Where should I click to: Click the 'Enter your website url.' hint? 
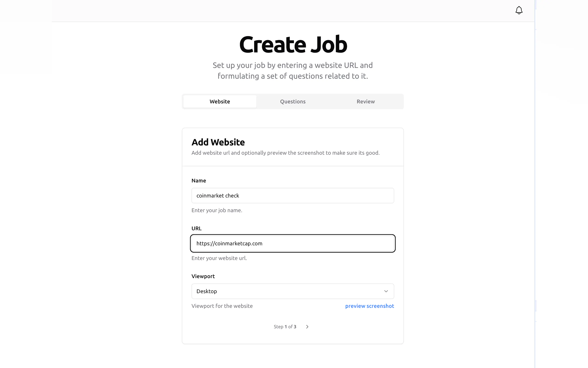point(219,258)
